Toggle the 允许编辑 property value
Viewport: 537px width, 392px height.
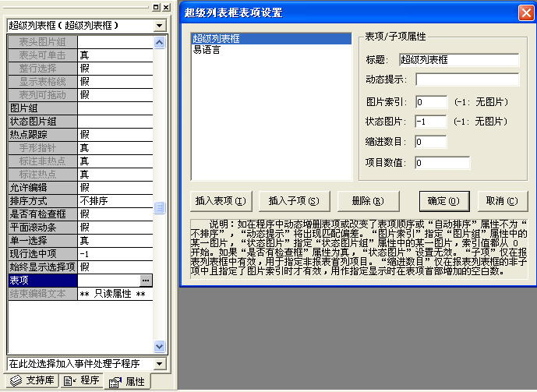(x=115, y=188)
